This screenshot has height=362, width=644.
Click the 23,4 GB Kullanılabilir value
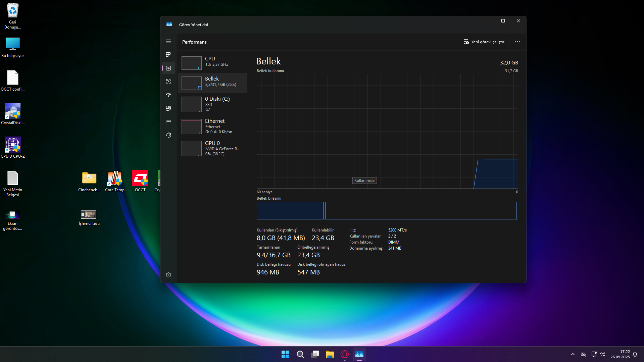click(323, 238)
